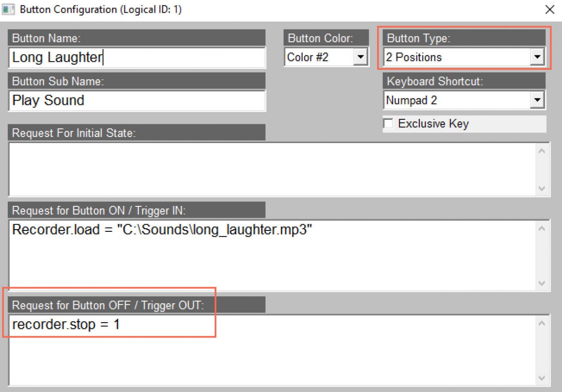Enable the Exclusive Key checkbox
562x392 pixels.
pyautogui.click(x=388, y=124)
